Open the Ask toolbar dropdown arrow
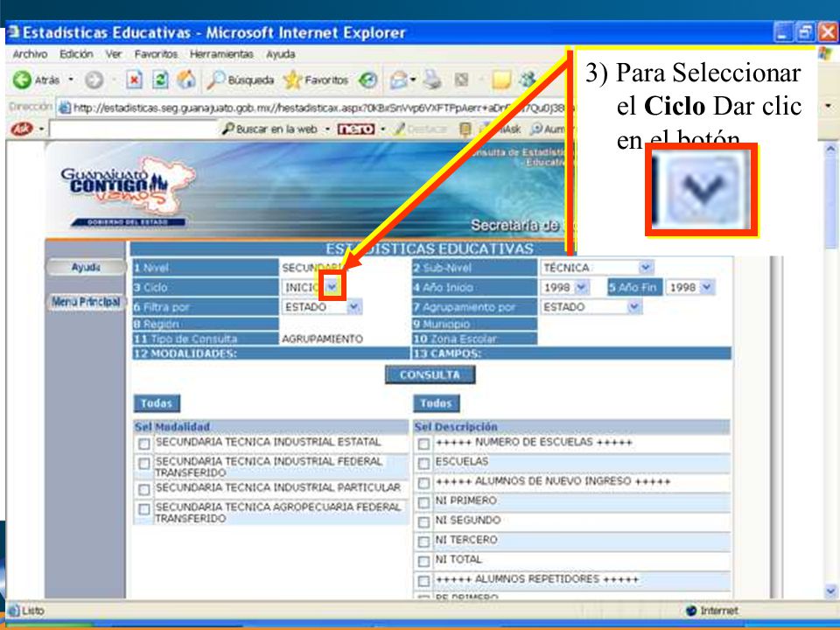 click(42, 129)
